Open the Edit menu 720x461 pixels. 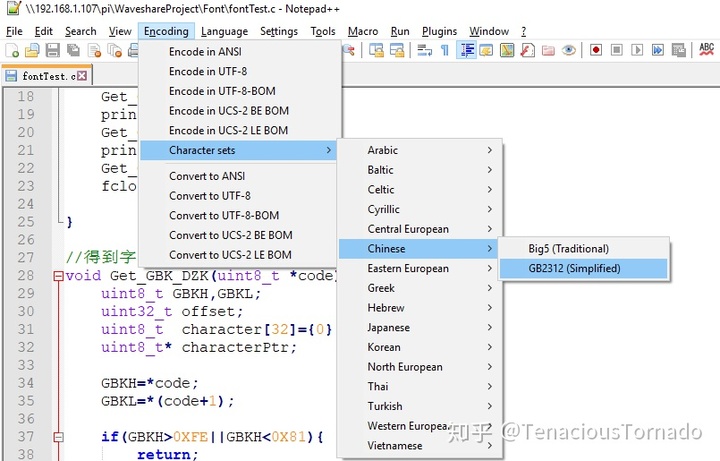44,31
